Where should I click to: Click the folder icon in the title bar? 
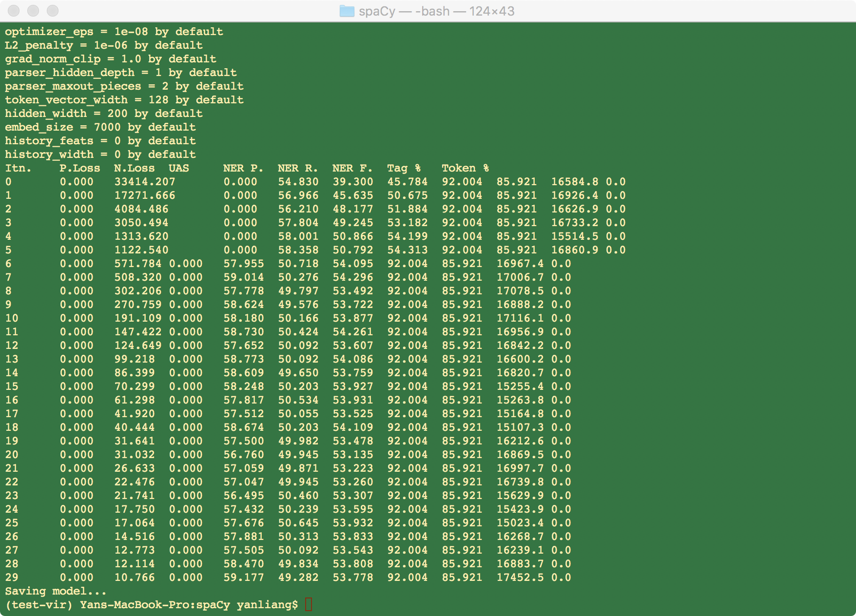pyautogui.click(x=347, y=11)
